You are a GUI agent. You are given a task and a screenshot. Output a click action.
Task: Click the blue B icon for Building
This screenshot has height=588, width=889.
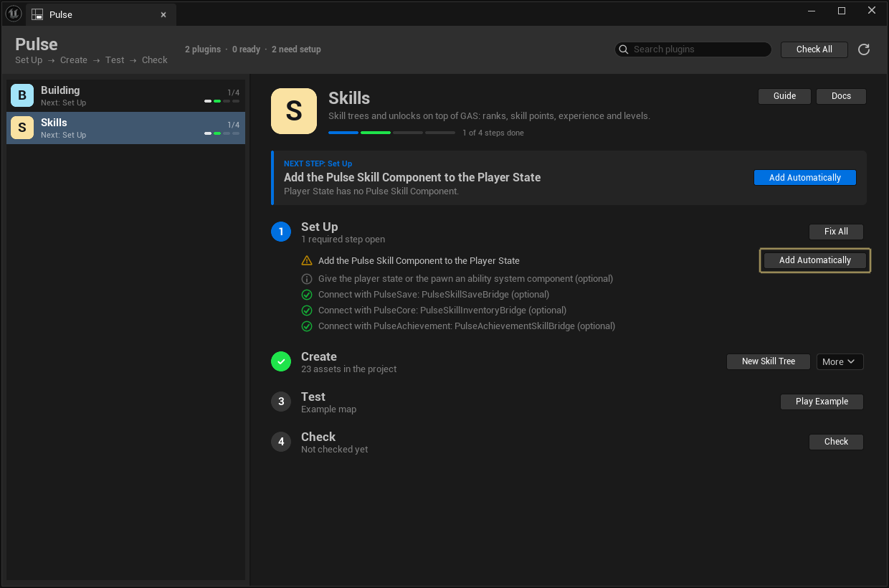pos(22,95)
